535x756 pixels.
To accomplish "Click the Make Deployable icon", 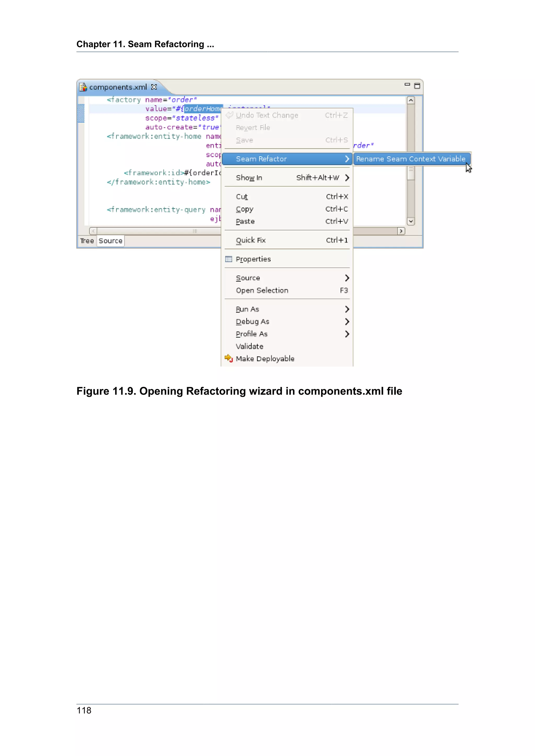I will tap(229, 358).
